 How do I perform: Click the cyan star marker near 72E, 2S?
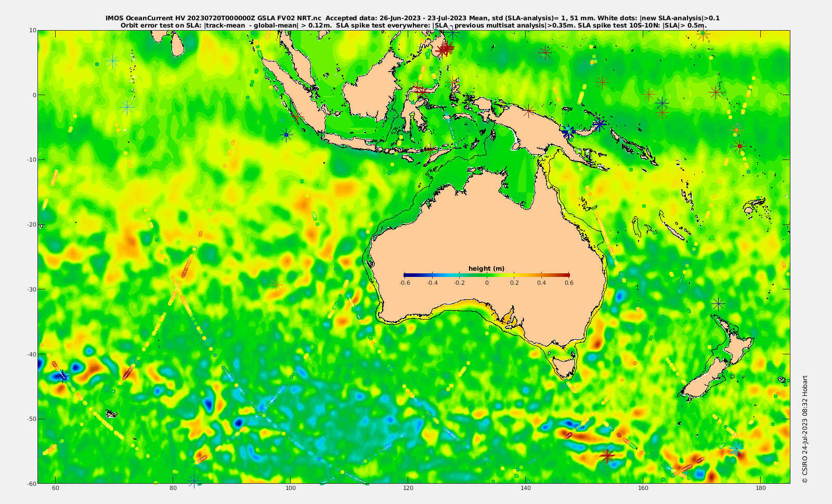tap(127, 108)
